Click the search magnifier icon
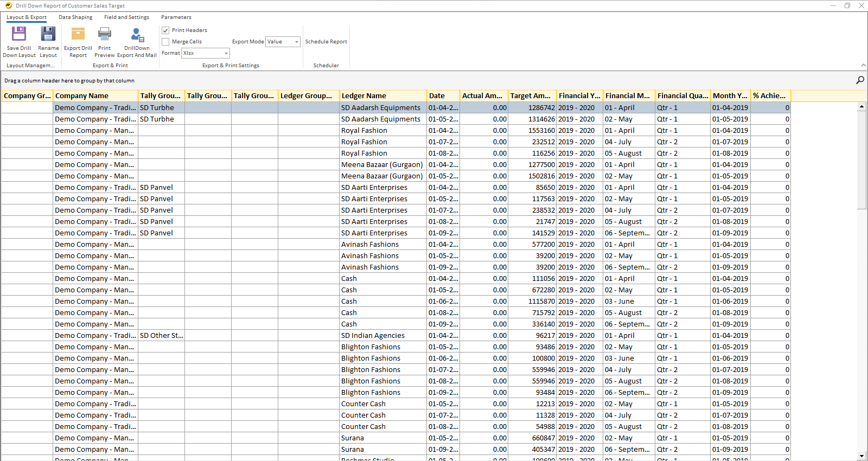868x461 pixels. click(x=860, y=80)
